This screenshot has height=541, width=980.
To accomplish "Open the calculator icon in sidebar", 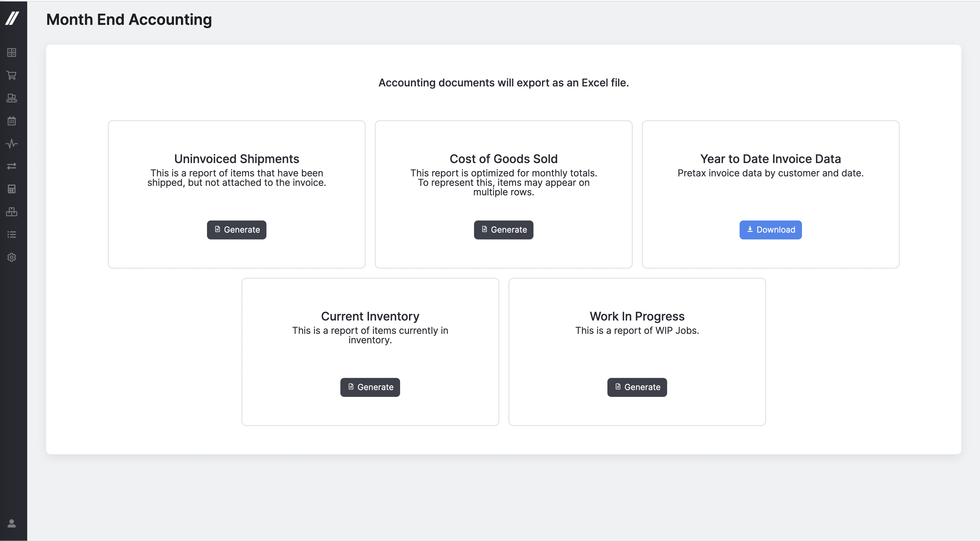I will [12, 189].
